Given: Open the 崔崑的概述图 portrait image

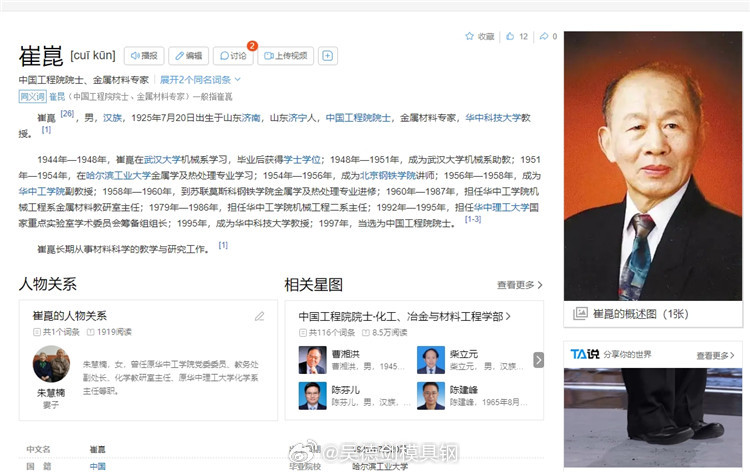Looking at the screenshot, I should click(x=652, y=163).
